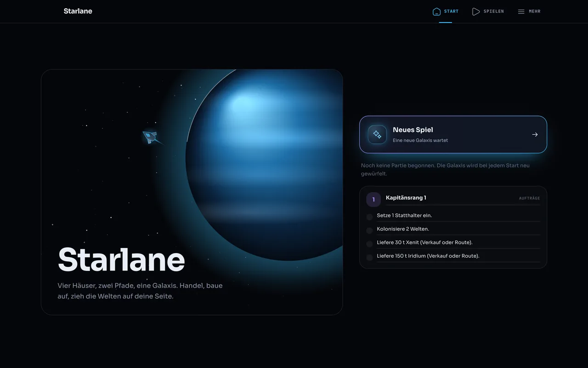The width and height of the screenshot is (588, 368).
Task: Open the hamburger menu icon beside MEHR
Action: pos(521,11)
